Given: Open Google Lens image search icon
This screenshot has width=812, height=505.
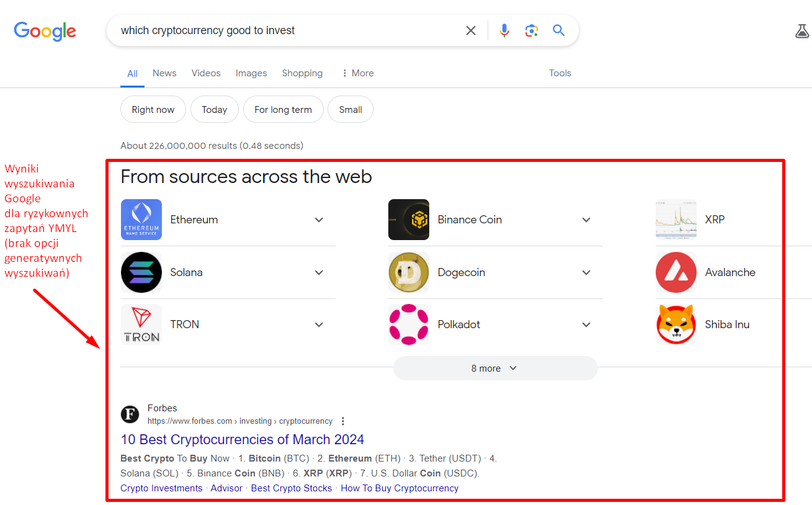Looking at the screenshot, I should (x=532, y=30).
